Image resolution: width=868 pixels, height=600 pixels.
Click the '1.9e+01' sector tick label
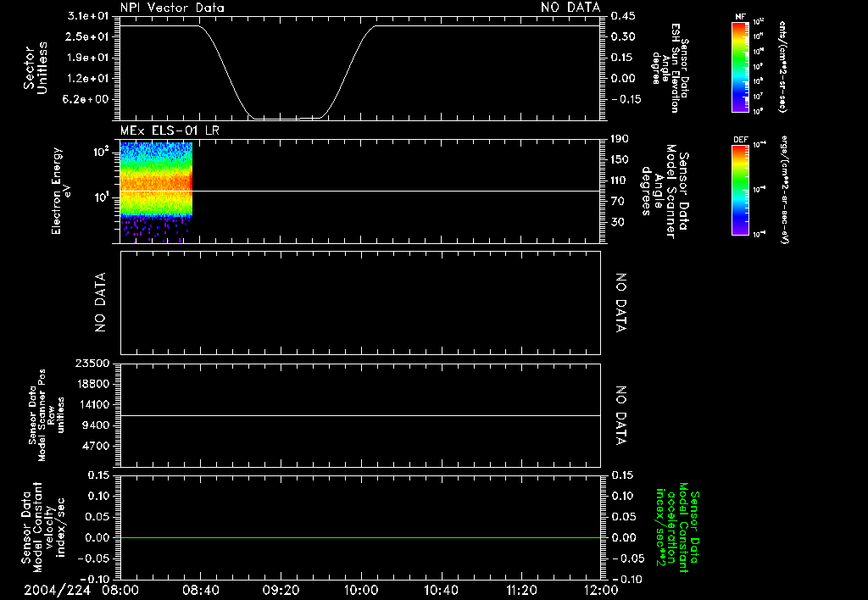click(87, 58)
